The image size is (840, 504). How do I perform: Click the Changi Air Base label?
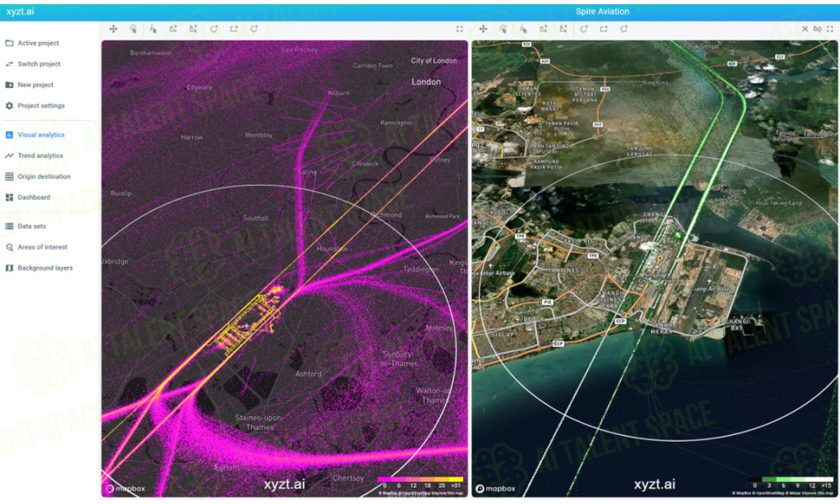click(x=708, y=289)
